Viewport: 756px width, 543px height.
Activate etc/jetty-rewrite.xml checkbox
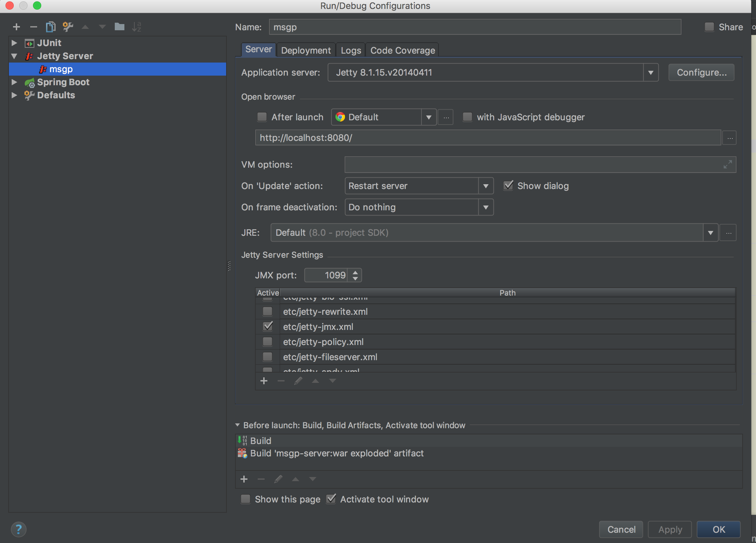point(267,311)
